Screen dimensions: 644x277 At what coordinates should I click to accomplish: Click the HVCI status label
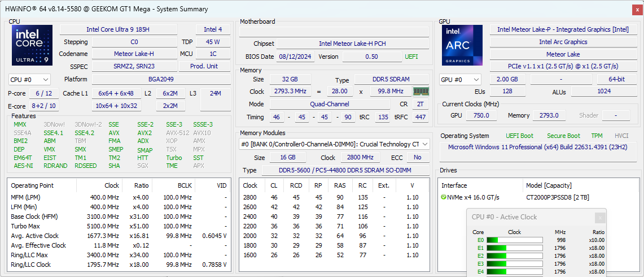(621, 136)
